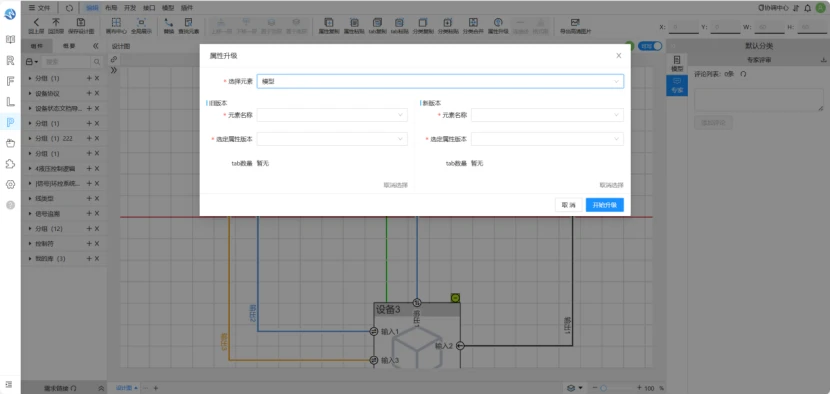The width and height of the screenshot is (830, 395).
Task: Open the 布局 menu
Action: 111,8
